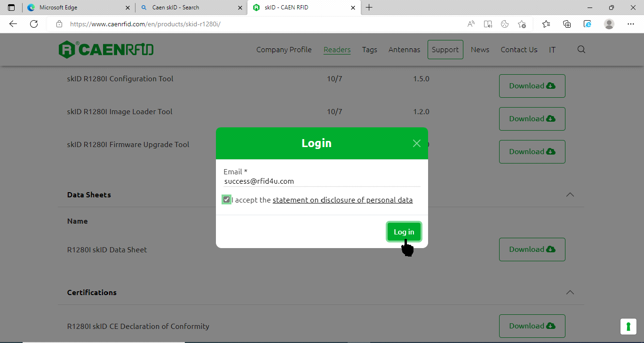644x343 pixels.
Task: Collapse the Certifications section chevron
Action: [570, 292]
